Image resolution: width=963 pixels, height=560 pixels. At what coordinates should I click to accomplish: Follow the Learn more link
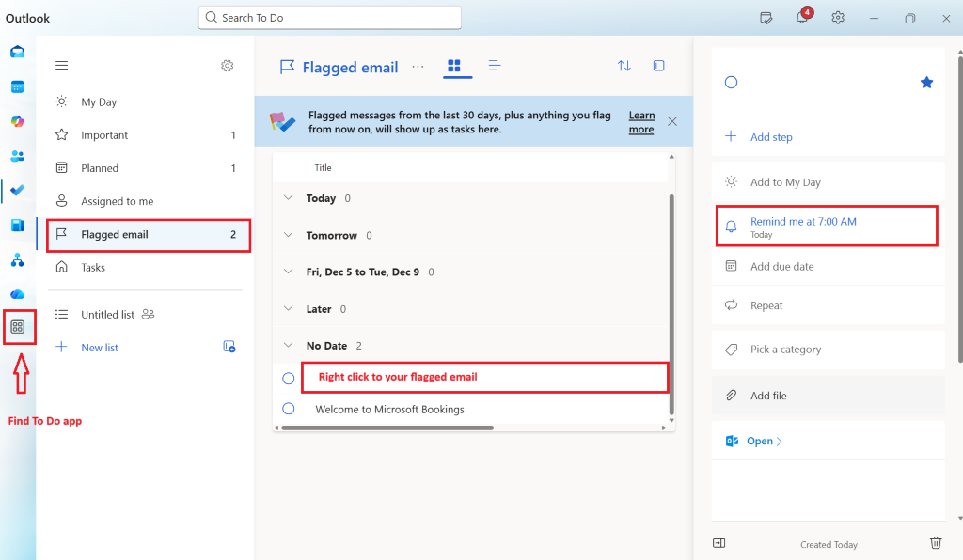pos(641,122)
